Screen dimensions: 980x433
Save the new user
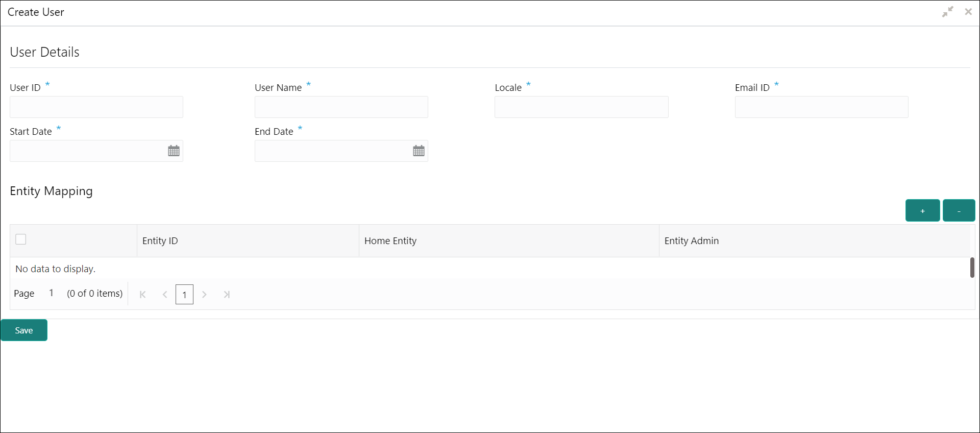24,330
